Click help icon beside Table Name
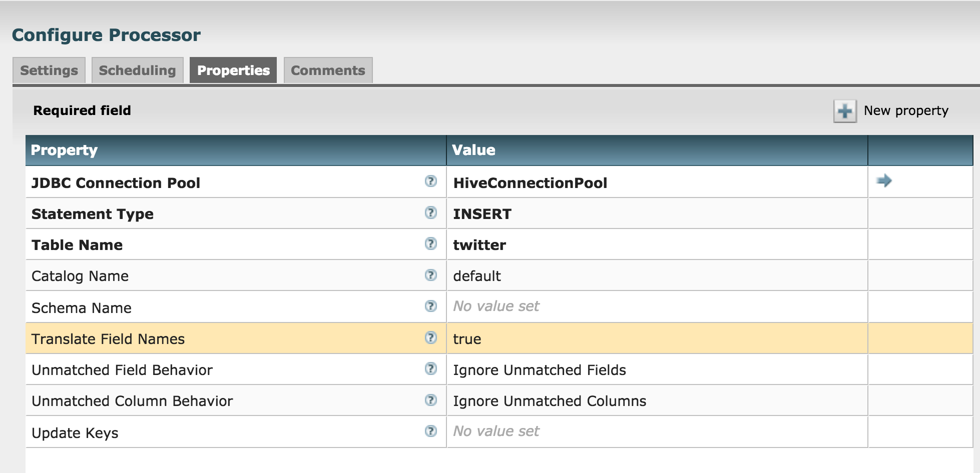Screen dimensions: 980x473 430,244
